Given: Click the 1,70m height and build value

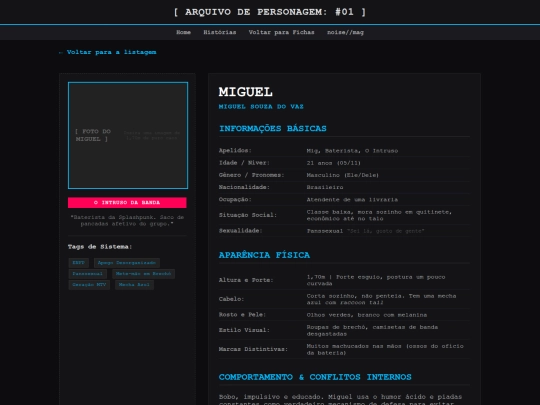Looking at the screenshot, I should pos(376,280).
